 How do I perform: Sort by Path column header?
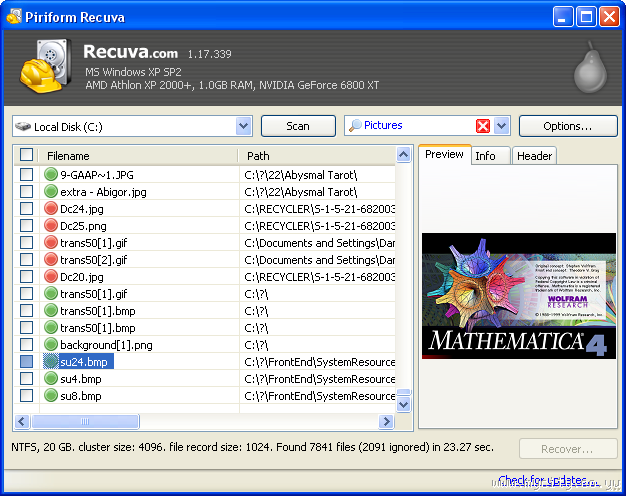[x=317, y=156]
